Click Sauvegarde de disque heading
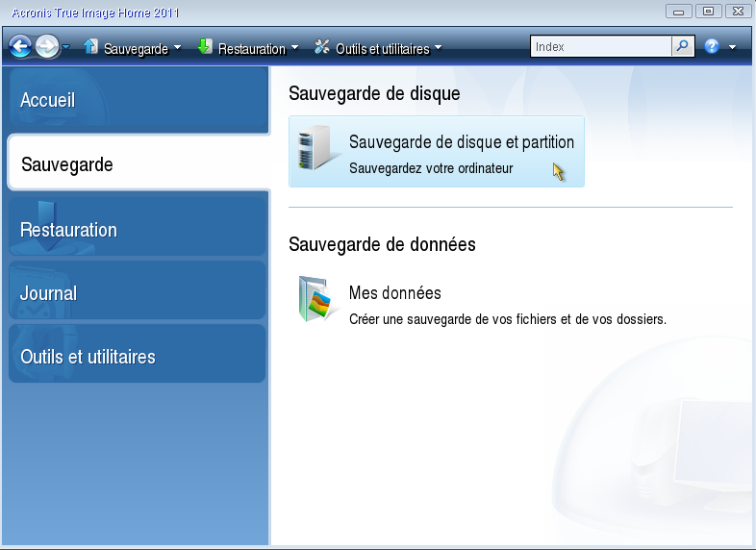 [374, 93]
